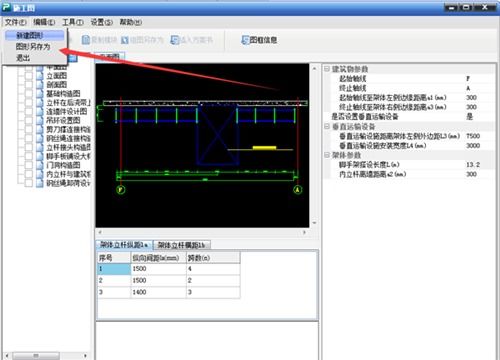This screenshot has height=360, width=500.
Task: Click the document icon beside 吊环设置图
Action: pyautogui.click(x=40, y=120)
